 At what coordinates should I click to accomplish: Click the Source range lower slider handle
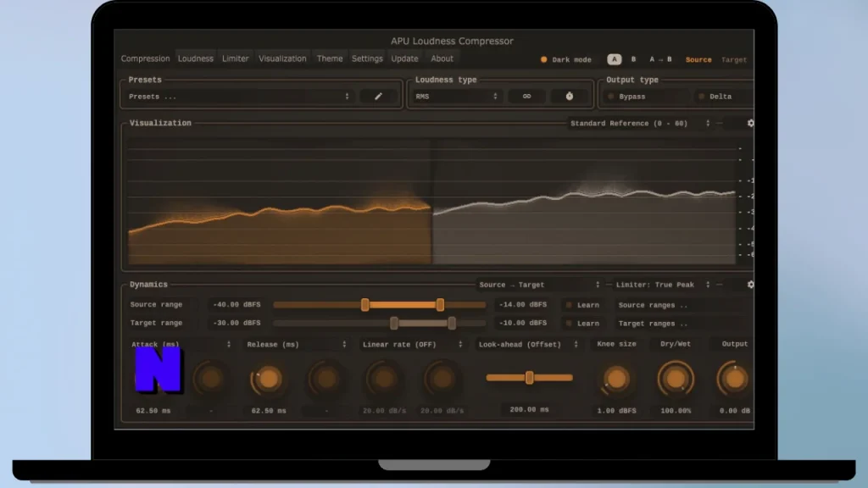364,304
